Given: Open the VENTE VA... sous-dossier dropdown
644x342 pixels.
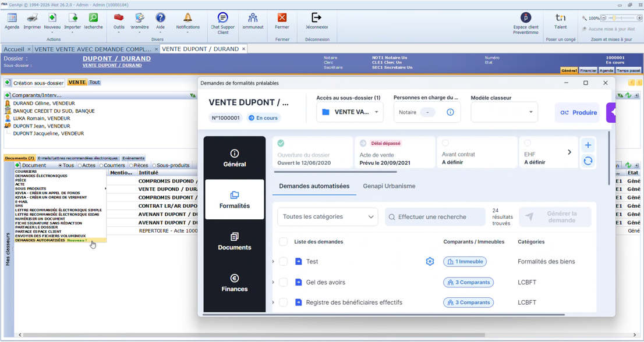Looking at the screenshot, I should [350, 112].
